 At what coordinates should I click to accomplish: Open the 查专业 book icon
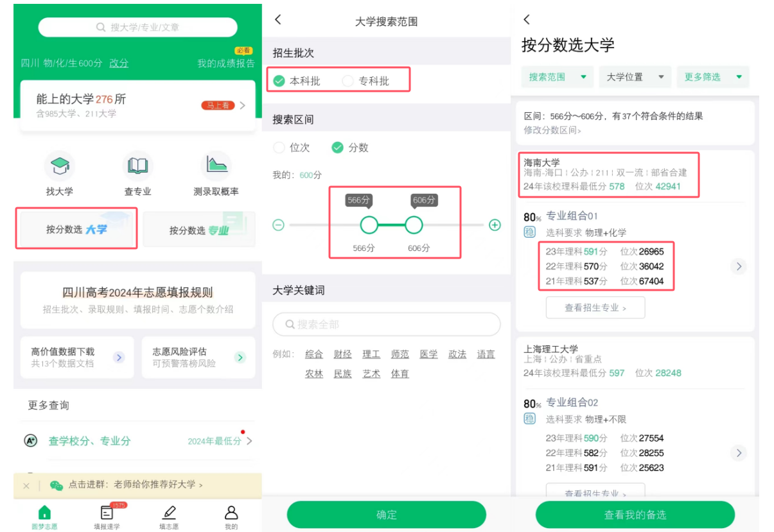(x=137, y=166)
